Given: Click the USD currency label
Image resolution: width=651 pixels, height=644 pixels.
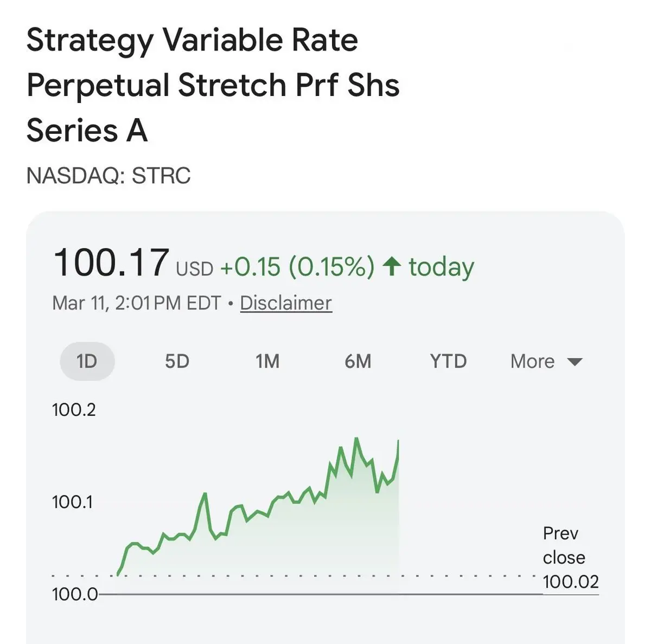Looking at the screenshot, I should pos(194,269).
